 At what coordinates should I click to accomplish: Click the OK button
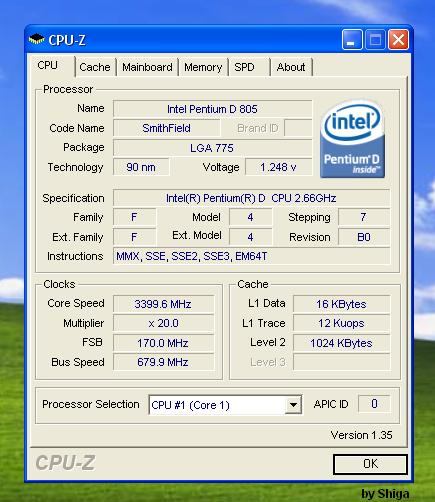(x=370, y=464)
